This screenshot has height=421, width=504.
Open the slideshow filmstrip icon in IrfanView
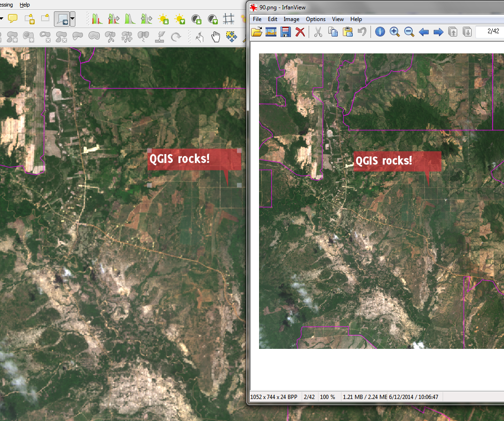[x=271, y=32]
